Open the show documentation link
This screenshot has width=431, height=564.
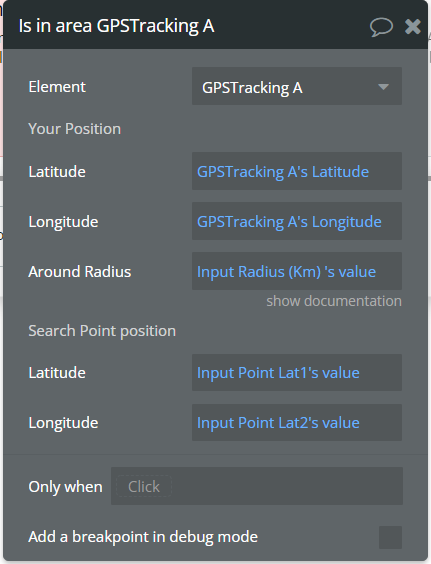pos(334,301)
